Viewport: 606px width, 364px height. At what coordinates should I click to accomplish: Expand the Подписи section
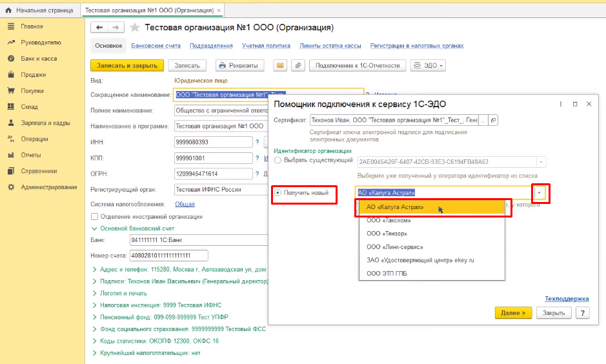(94, 281)
